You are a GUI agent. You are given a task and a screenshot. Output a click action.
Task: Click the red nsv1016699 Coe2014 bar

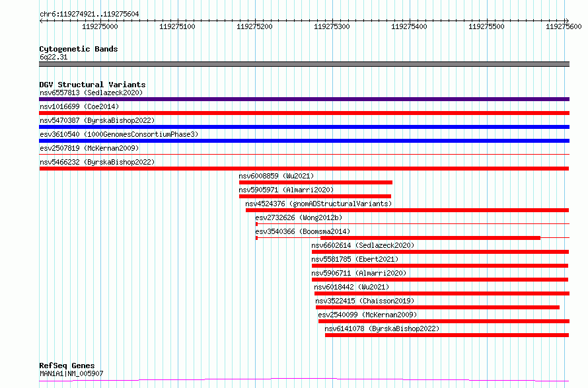pos(304,113)
